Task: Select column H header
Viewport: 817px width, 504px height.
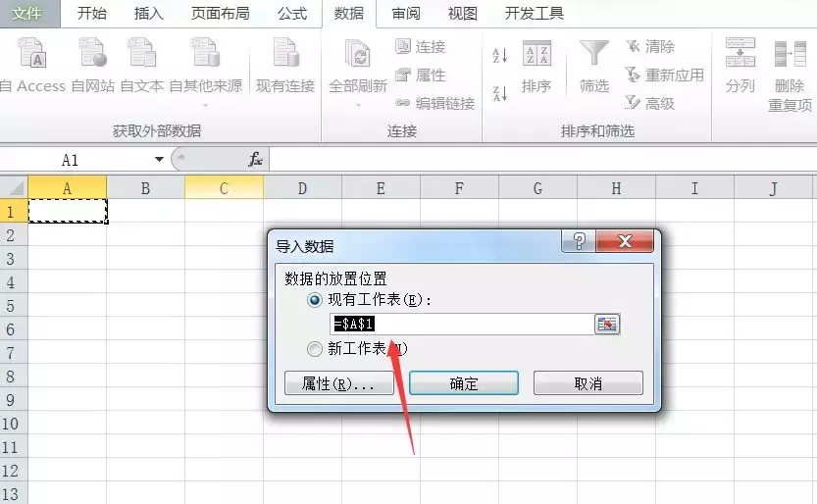Action: [616, 188]
